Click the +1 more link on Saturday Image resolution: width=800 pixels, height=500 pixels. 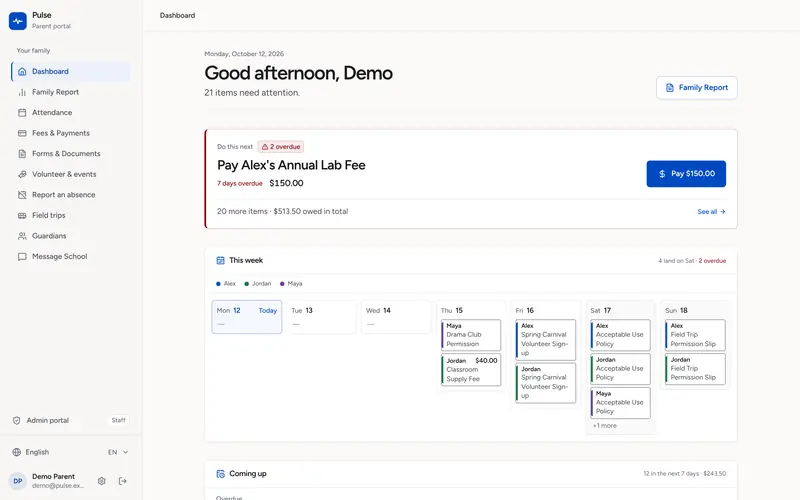click(605, 426)
